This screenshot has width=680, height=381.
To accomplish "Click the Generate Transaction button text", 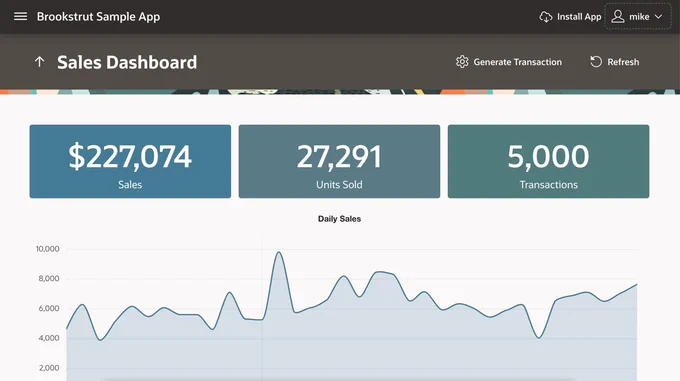I will click(517, 62).
